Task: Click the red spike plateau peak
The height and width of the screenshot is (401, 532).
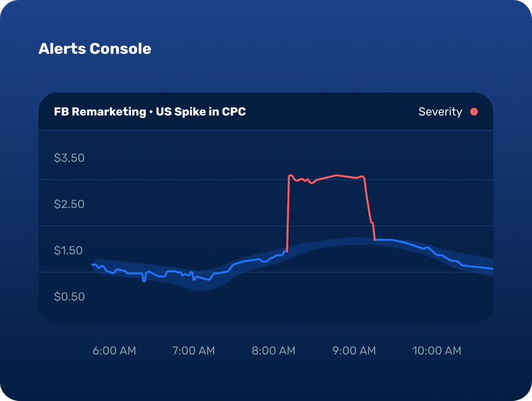Action: point(336,176)
